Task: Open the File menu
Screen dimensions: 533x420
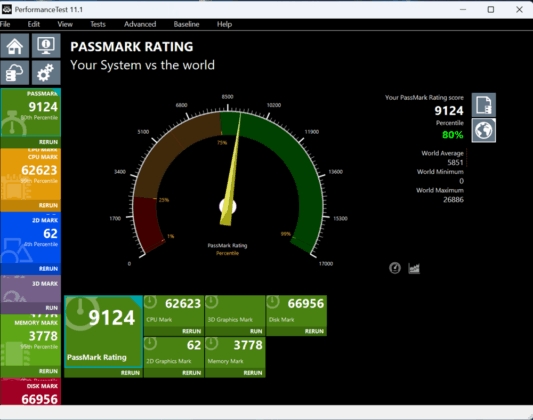Action: pos(5,24)
